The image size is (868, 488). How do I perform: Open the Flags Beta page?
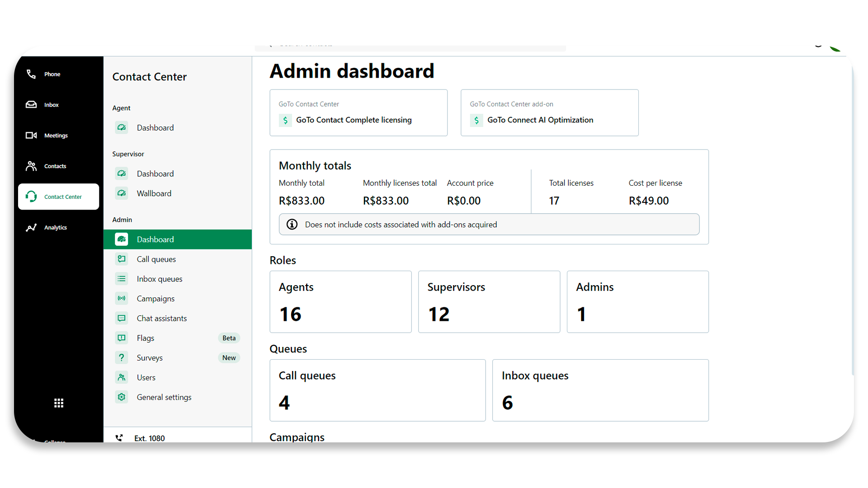coord(177,338)
